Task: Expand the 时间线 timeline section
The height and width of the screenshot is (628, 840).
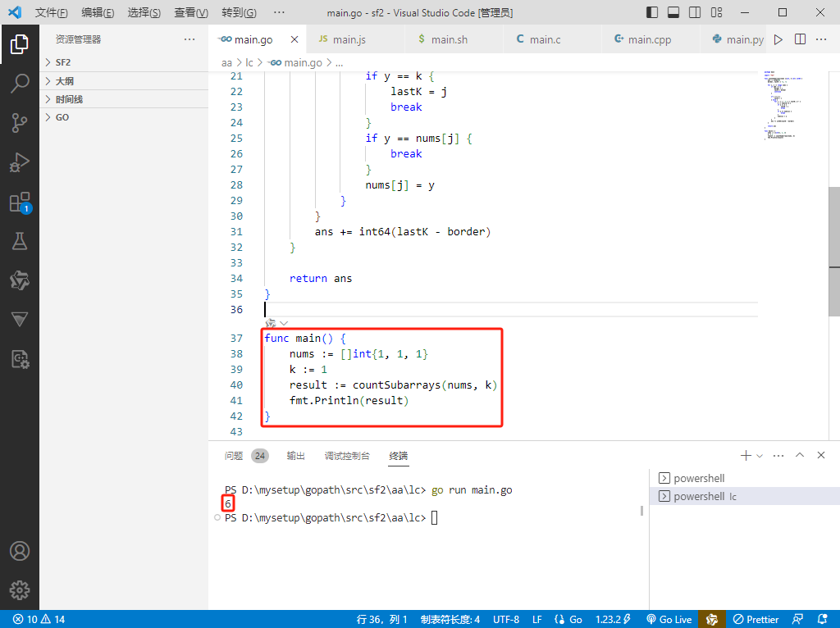Action: [124, 99]
